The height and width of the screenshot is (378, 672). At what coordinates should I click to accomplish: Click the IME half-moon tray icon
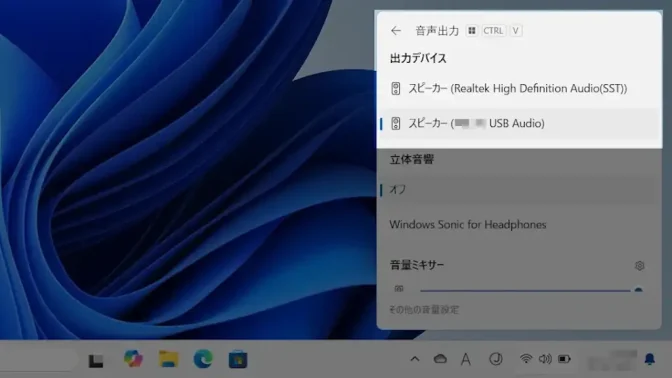pos(496,359)
